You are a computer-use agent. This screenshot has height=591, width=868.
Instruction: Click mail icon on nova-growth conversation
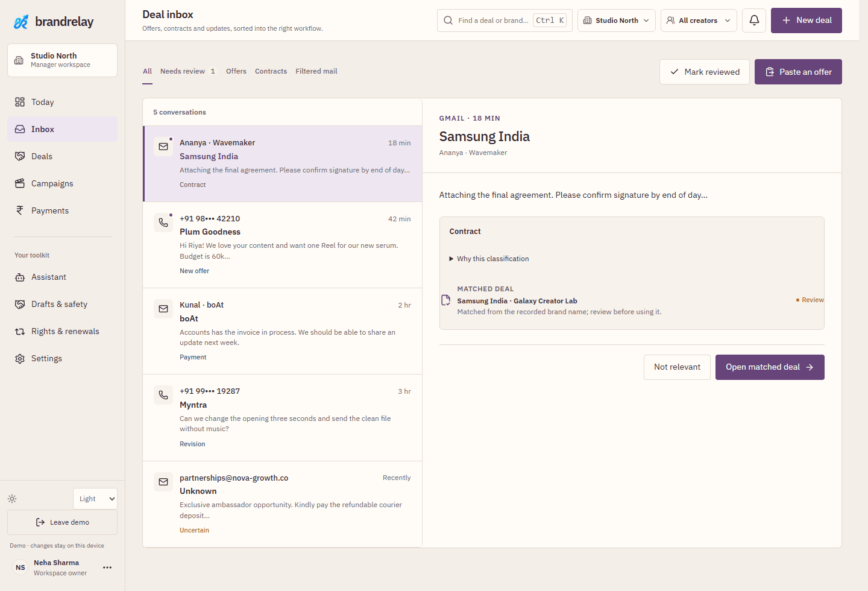tap(163, 482)
